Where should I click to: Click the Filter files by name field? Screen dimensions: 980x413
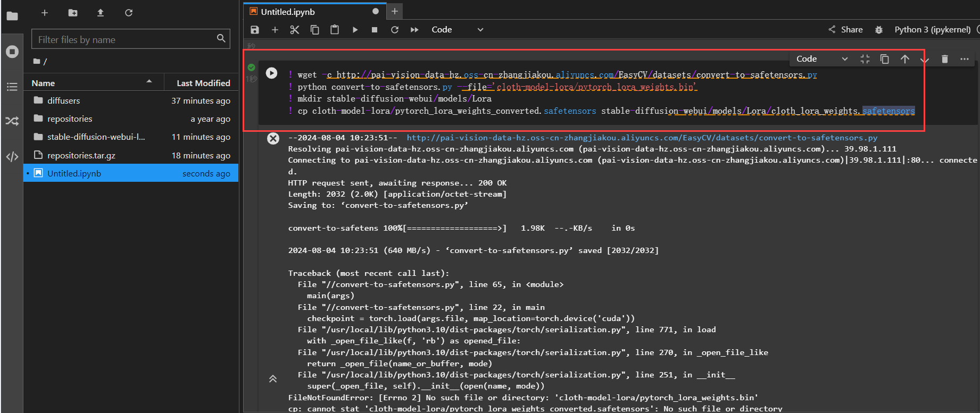coord(131,39)
